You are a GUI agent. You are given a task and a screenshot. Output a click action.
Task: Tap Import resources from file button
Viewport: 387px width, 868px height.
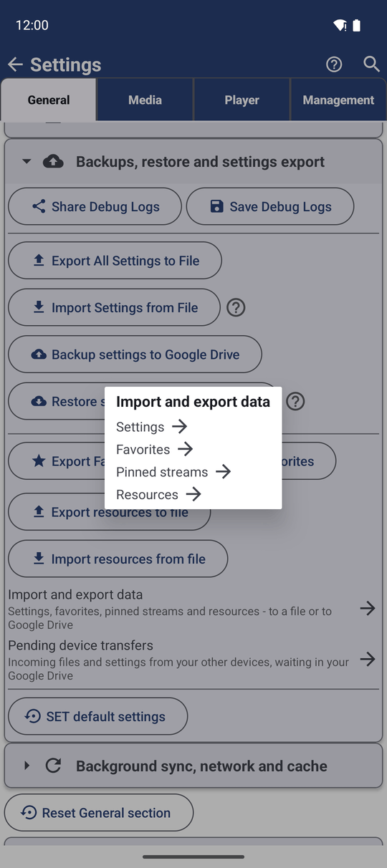[118, 559]
